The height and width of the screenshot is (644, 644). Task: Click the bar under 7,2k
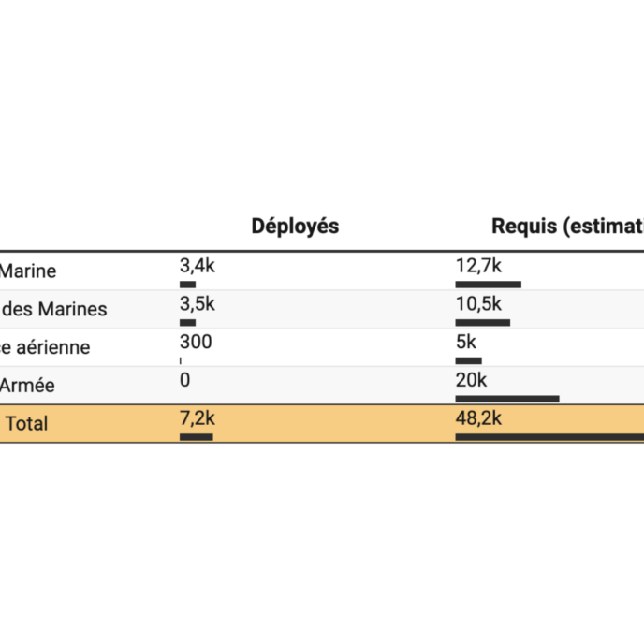[x=197, y=436]
